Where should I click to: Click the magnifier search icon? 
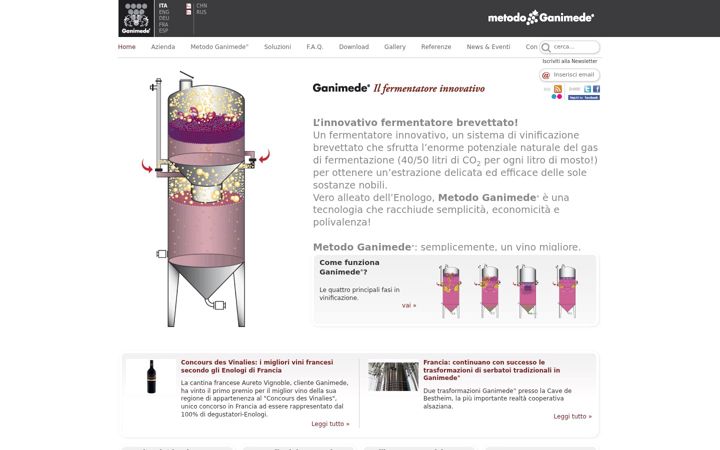coord(546,47)
